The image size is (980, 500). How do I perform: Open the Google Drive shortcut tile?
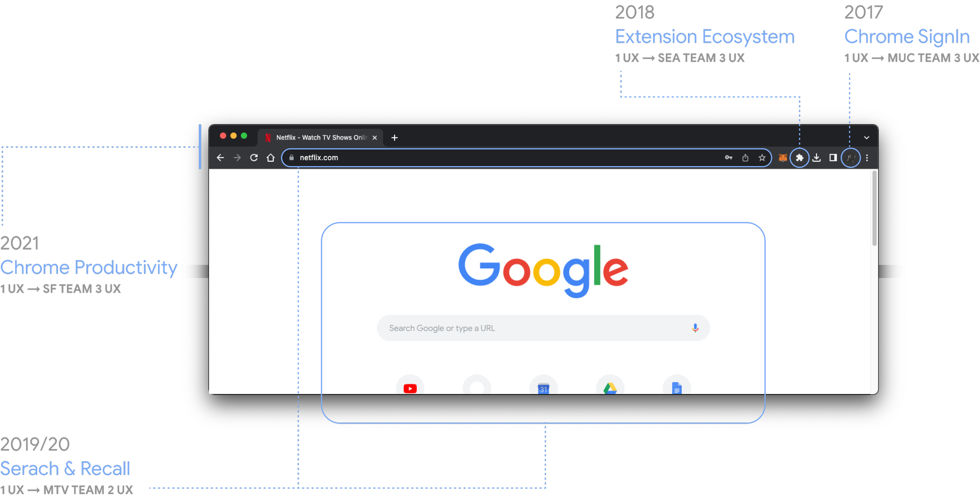click(x=610, y=388)
